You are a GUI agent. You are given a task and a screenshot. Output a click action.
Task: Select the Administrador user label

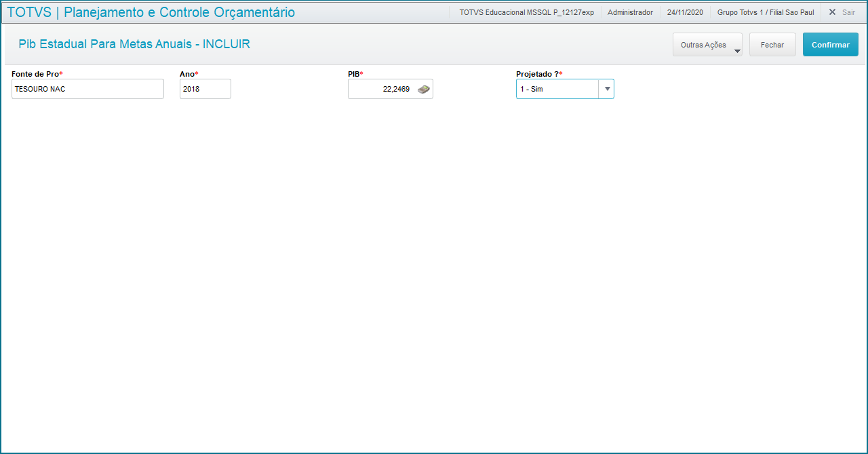[630, 12]
